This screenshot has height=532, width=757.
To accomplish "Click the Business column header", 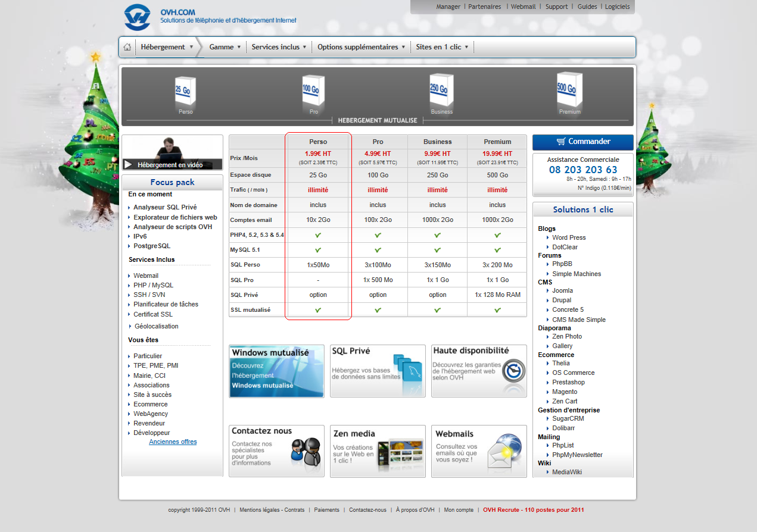I will 438,142.
